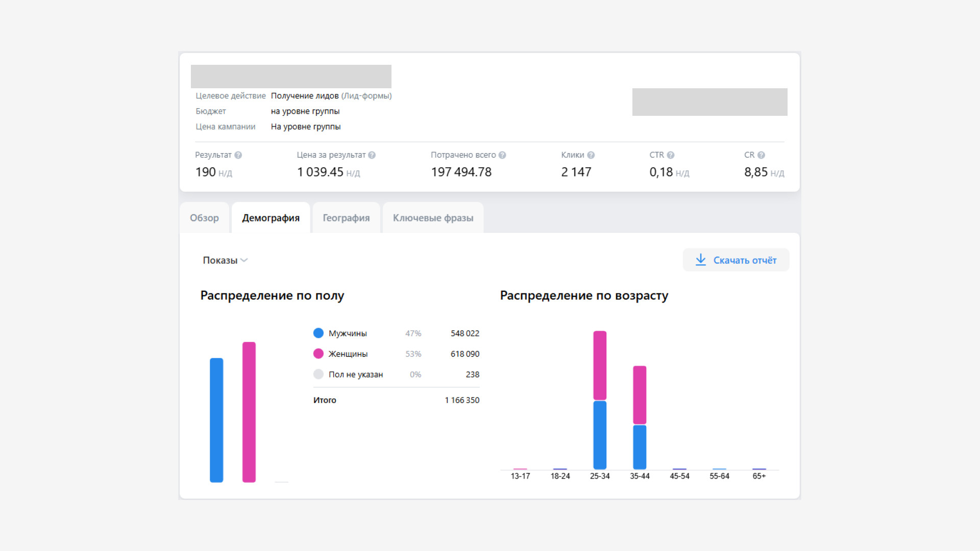Click the chevron next to Показы
The height and width of the screenshot is (551, 980).
(x=244, y=260)
